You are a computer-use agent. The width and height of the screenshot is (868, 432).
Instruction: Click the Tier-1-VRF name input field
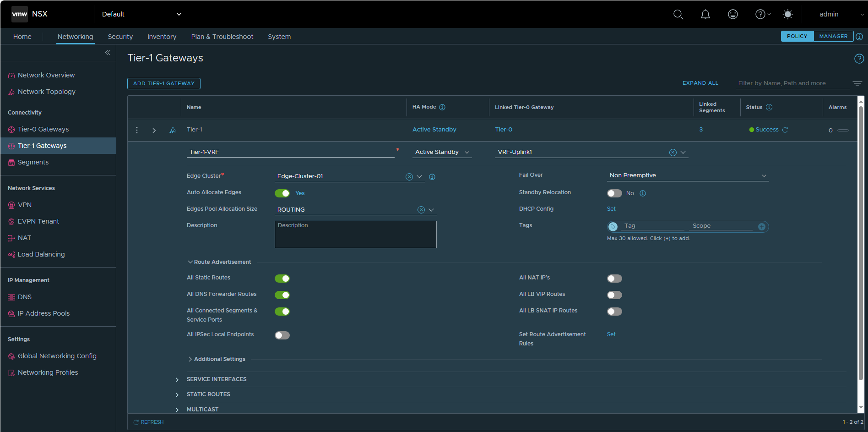pos(290,152)
